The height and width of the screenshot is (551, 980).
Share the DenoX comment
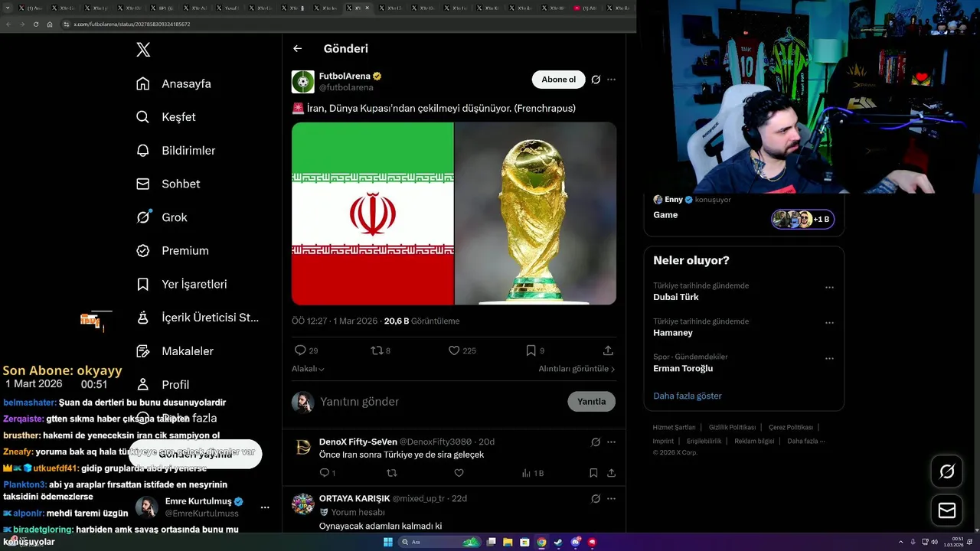610,473
